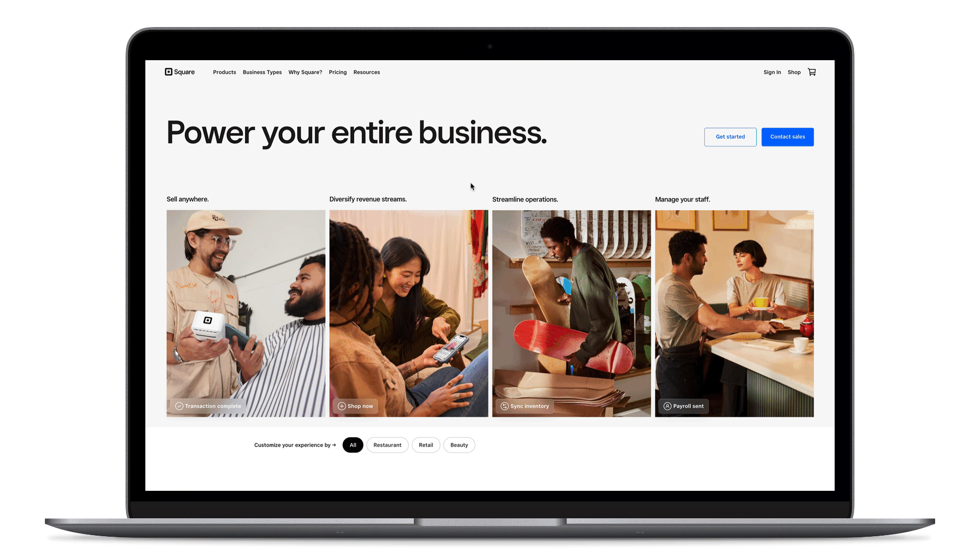
Task: Click the Contact sales button
Action: [788, 137]
